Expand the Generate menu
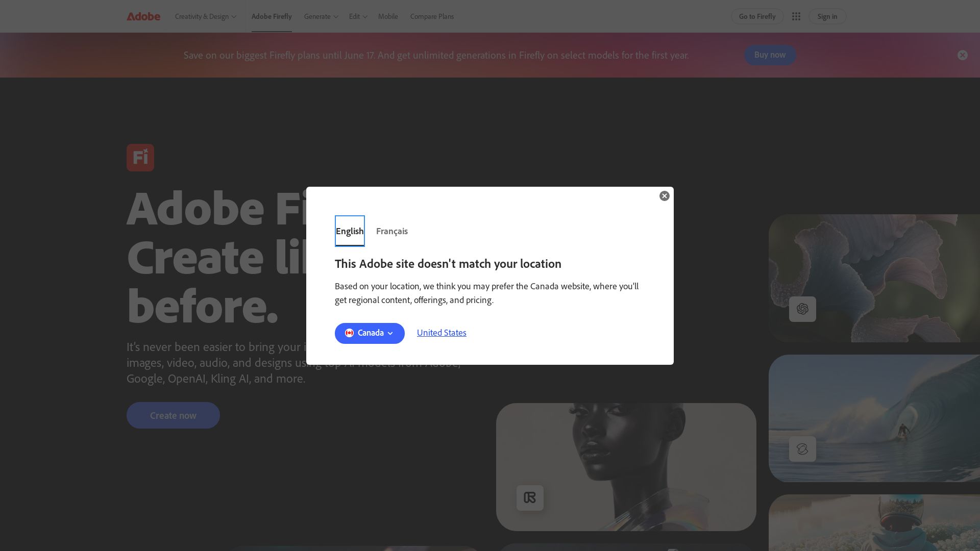This screenshot has height=551, width=980. click(321, 16)
